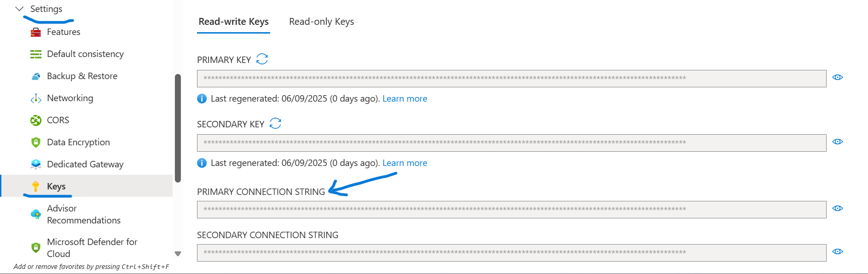This screenshot has height=274, width=868.
Task: Click the Data Encryption shield icon
Action: point(36,143)
